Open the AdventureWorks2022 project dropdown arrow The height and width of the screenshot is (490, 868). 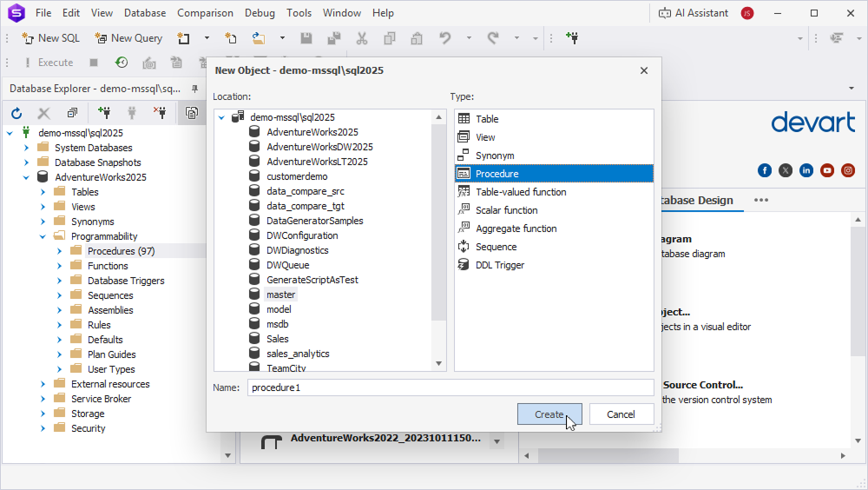pyautogui.click(x=497, y=441)
